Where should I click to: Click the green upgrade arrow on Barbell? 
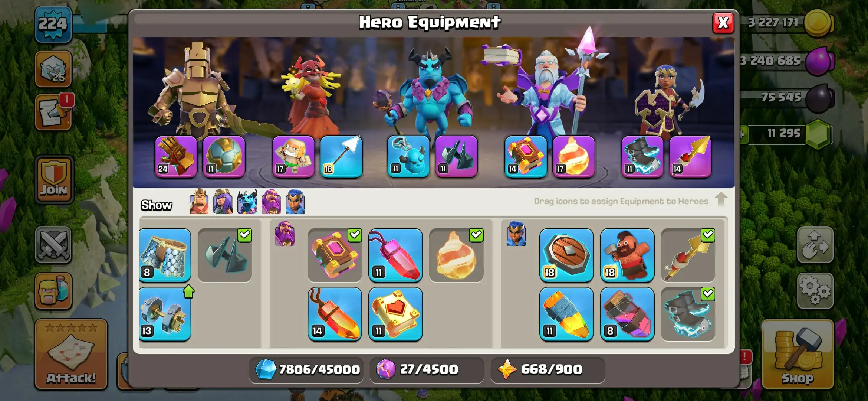click(x=188, y=291)
